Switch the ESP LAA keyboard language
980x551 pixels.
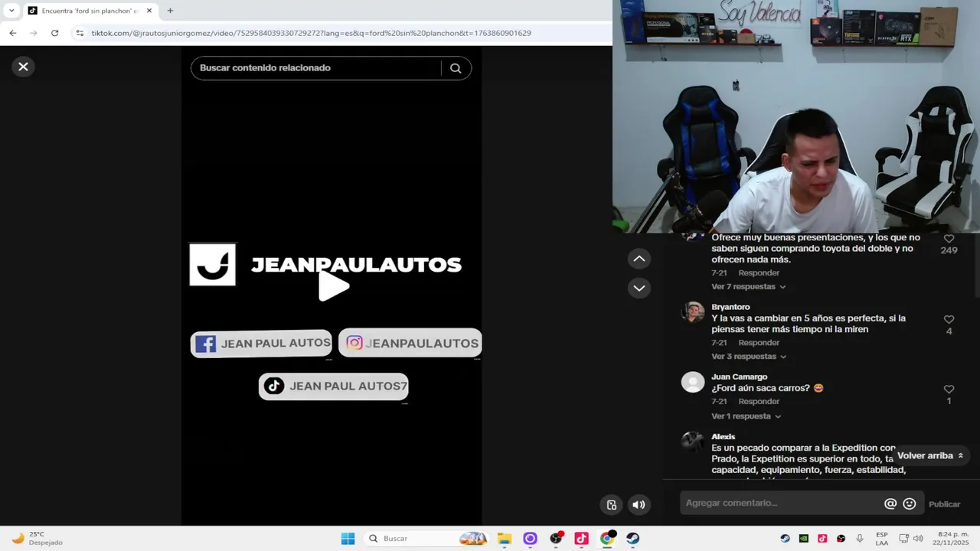pyautogui.click(x=882, y=539)
